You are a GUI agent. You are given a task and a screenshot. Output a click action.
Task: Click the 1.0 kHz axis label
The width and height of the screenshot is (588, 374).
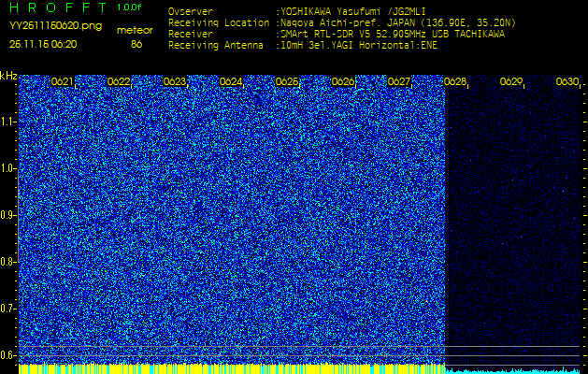[8, 169]
